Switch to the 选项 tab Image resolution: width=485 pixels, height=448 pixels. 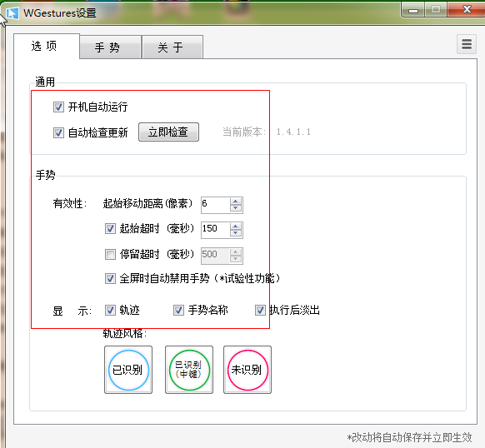pyautogui.click(x=47, y=46)
